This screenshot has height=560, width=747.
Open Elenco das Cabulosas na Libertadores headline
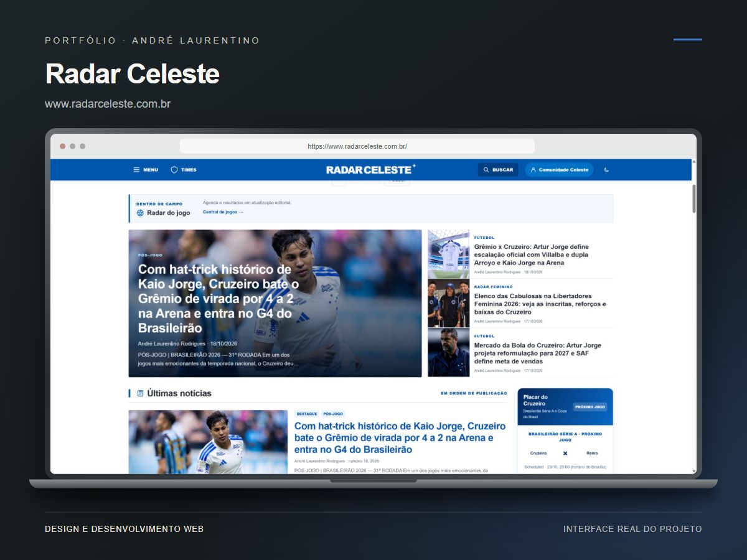click(540, 304)
